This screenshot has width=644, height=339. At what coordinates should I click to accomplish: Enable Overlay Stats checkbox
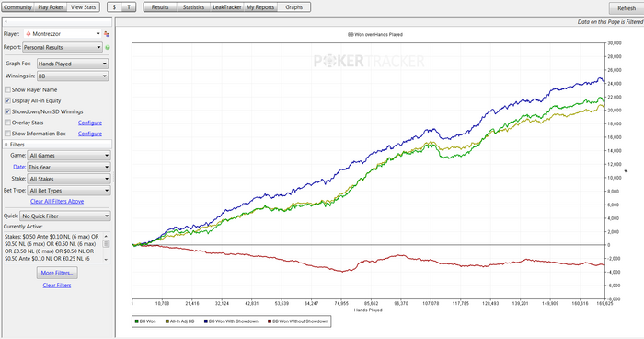point(7,123)
